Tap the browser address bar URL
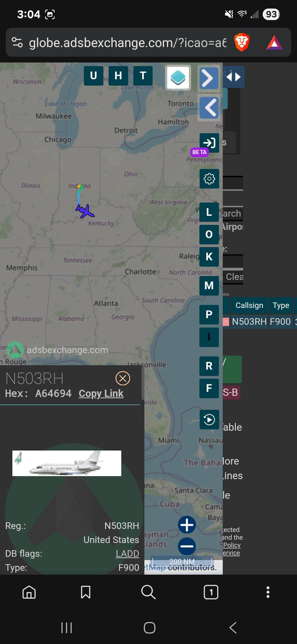 coord(128,43)
